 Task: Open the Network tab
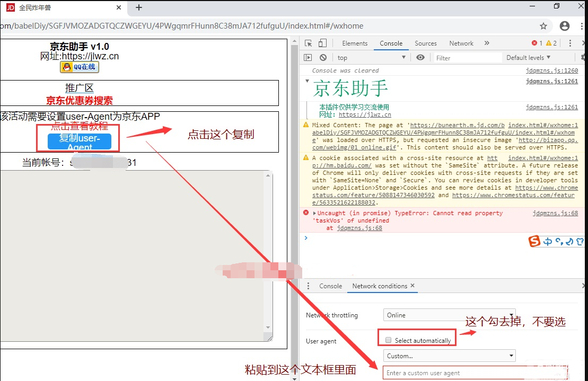click(461, 43)
